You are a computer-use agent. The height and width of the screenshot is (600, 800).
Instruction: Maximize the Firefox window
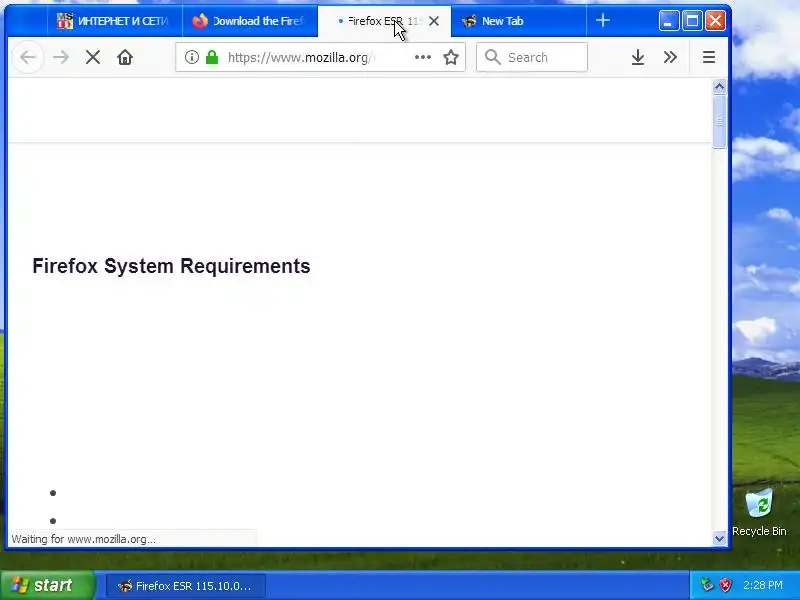(x=692, y=21)
